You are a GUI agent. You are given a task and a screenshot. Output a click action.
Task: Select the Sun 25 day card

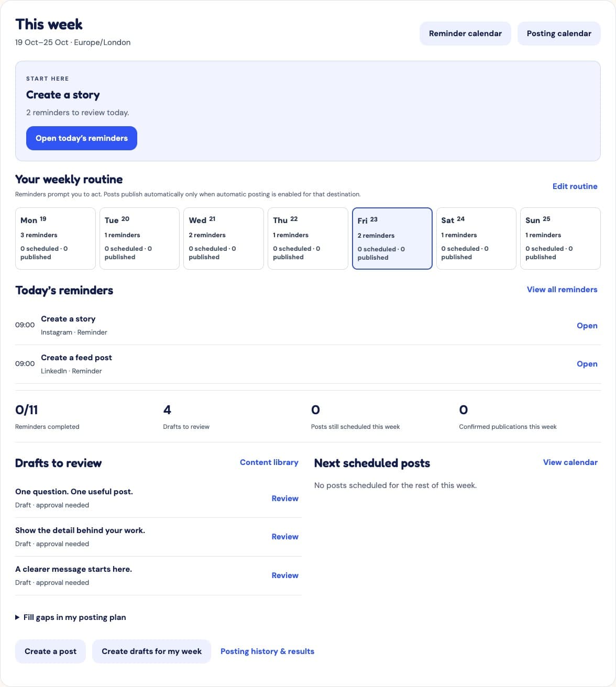(x=560, y=238)
